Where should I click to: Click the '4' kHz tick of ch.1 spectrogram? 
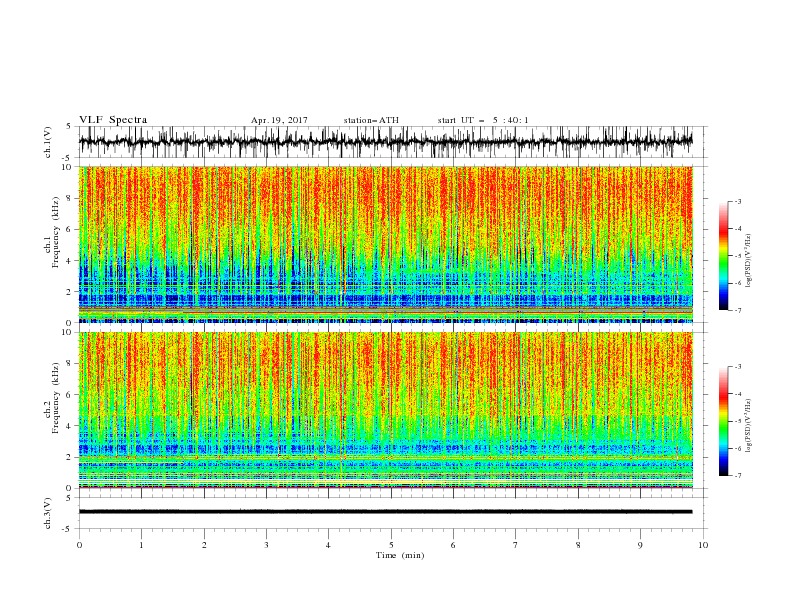[x=70, y=261]
